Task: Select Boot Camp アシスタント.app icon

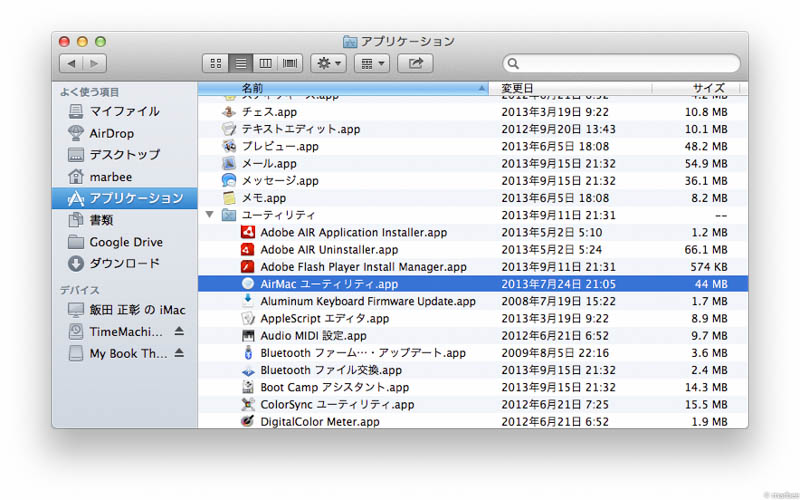Action: (247, 387)
